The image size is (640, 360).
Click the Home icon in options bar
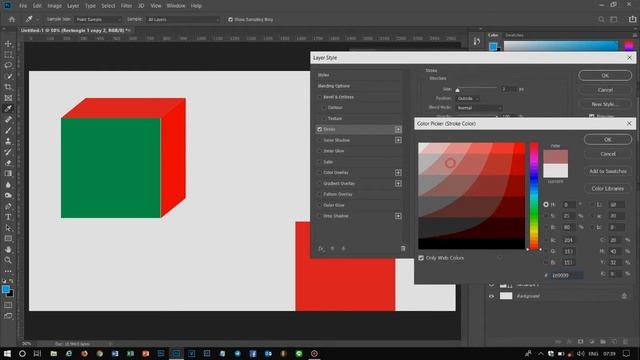click(x=12, y=19)
